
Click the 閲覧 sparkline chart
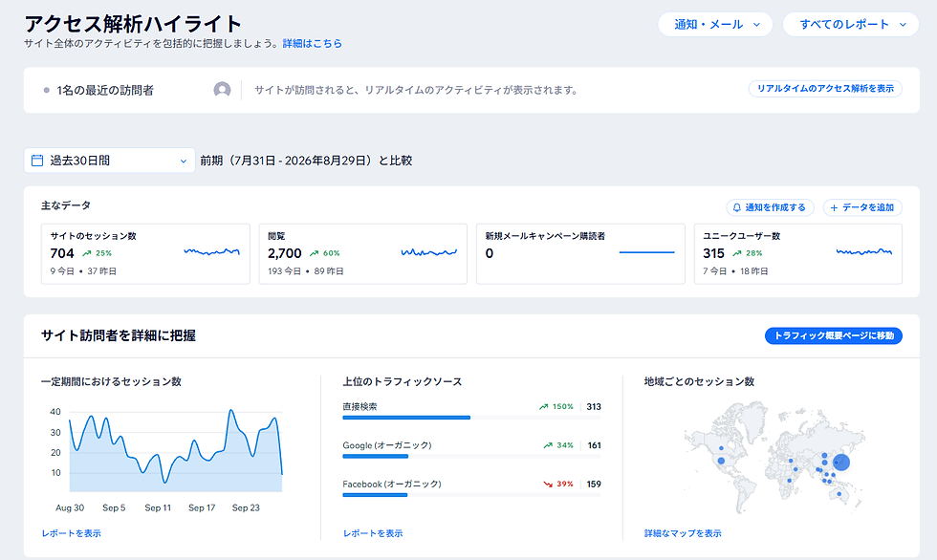point(429,252)
